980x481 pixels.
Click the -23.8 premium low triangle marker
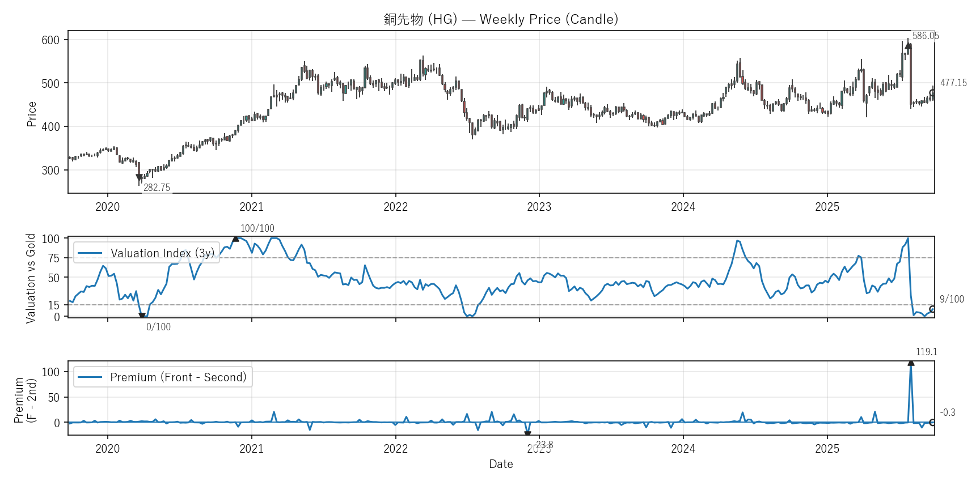pos(527,434)
